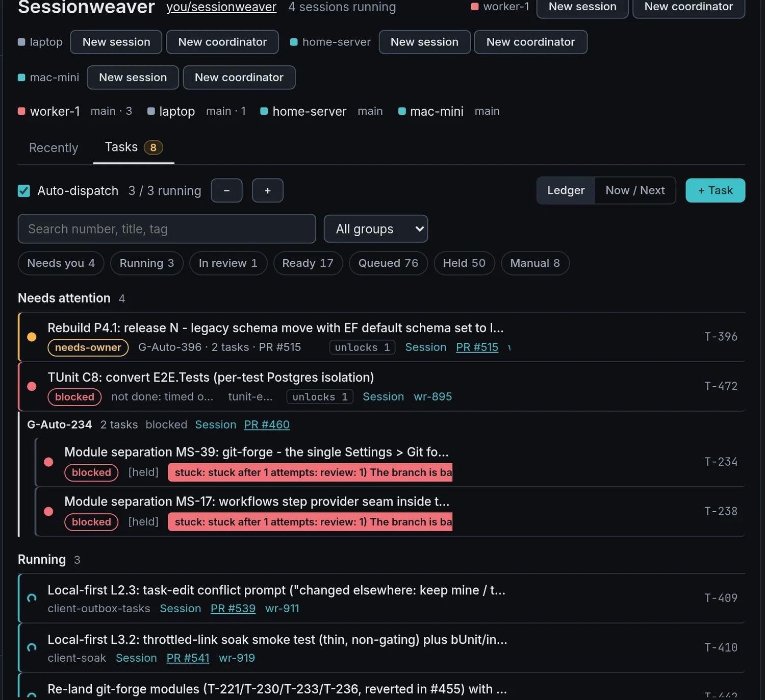Open task titled Module separation MS-17
The image size is (765, 700).
257,502
